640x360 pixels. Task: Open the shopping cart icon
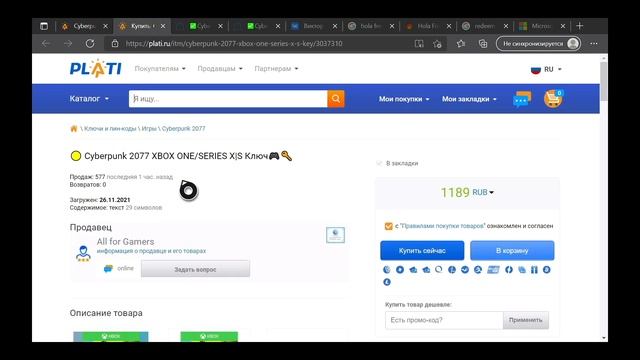point(553,99)
